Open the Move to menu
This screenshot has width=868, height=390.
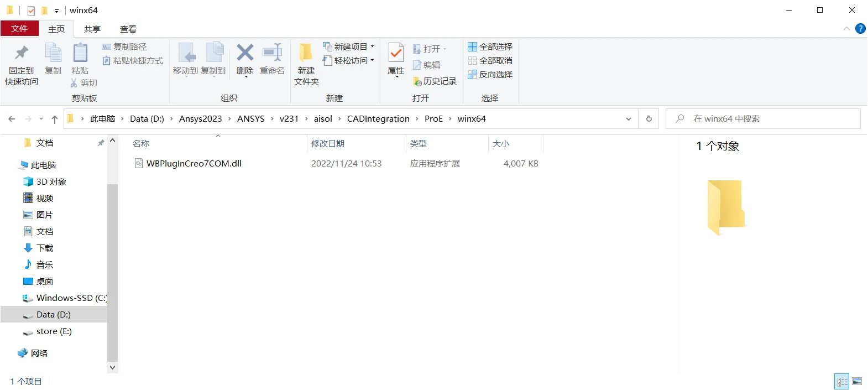[x=185, y=60]
